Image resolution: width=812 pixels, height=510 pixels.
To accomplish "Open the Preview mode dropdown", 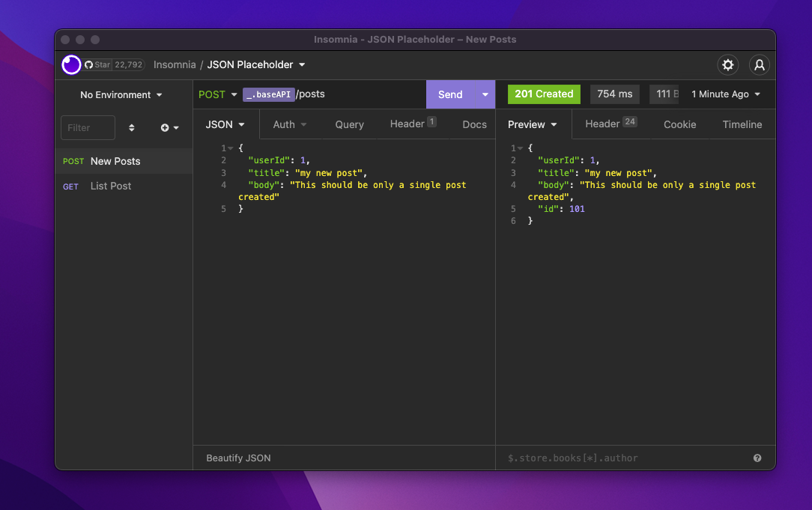I will click(533, 124).
